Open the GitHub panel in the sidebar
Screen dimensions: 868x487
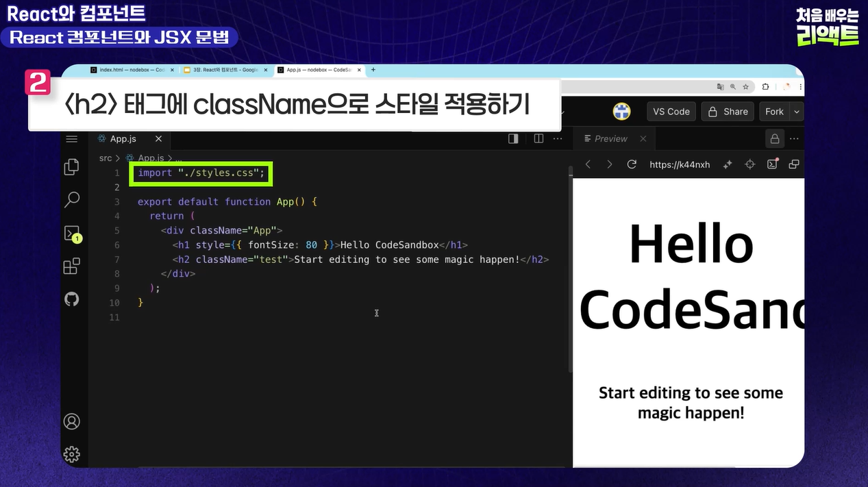point(72,299)
